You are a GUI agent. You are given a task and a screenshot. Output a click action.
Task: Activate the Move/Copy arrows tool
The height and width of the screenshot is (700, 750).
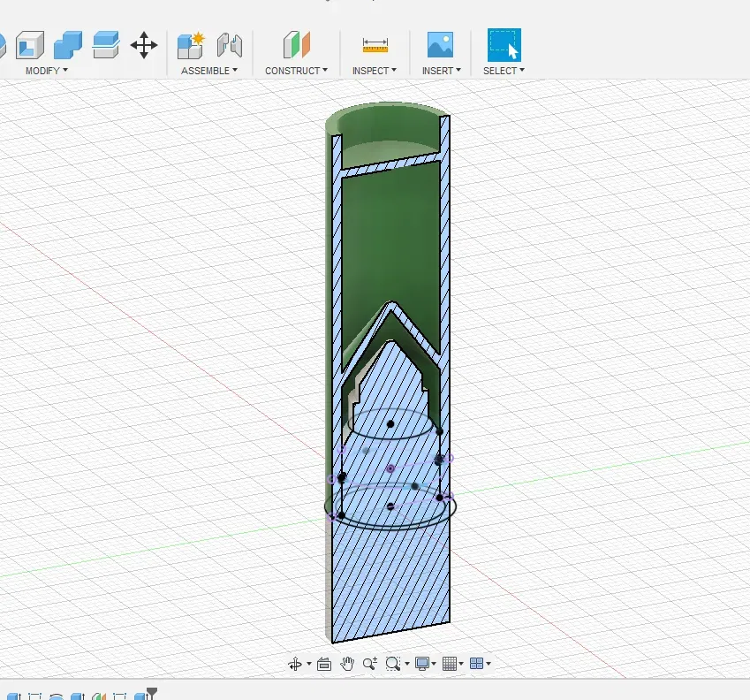[x=144, y=44]
